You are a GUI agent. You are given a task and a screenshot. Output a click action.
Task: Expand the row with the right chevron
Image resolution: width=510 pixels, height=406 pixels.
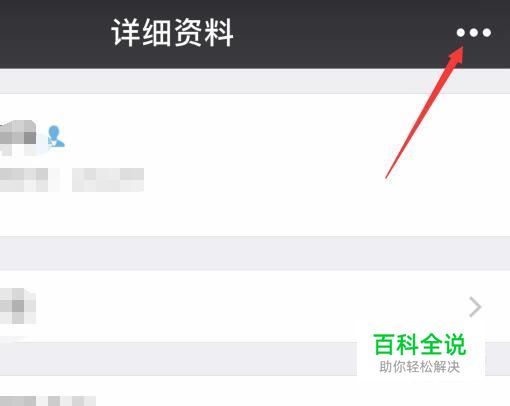pyautogui.click(x=475, y=307)
